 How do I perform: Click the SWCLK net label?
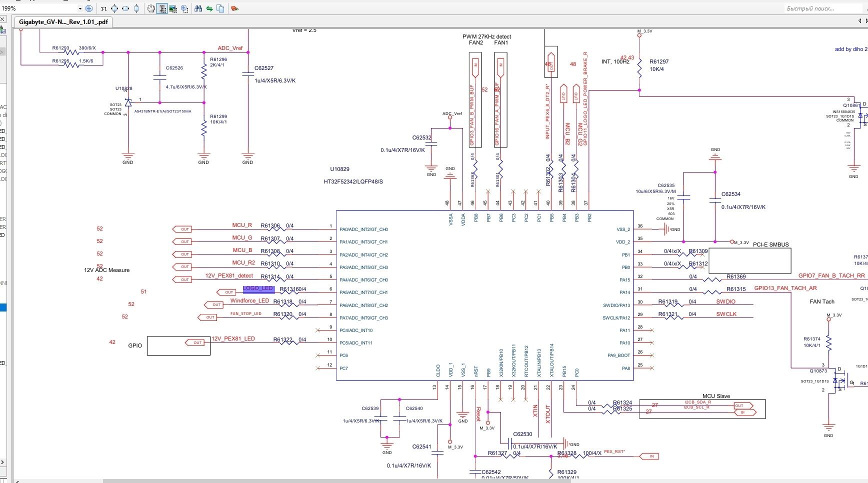pyautogui.click(x=726, y=314)
